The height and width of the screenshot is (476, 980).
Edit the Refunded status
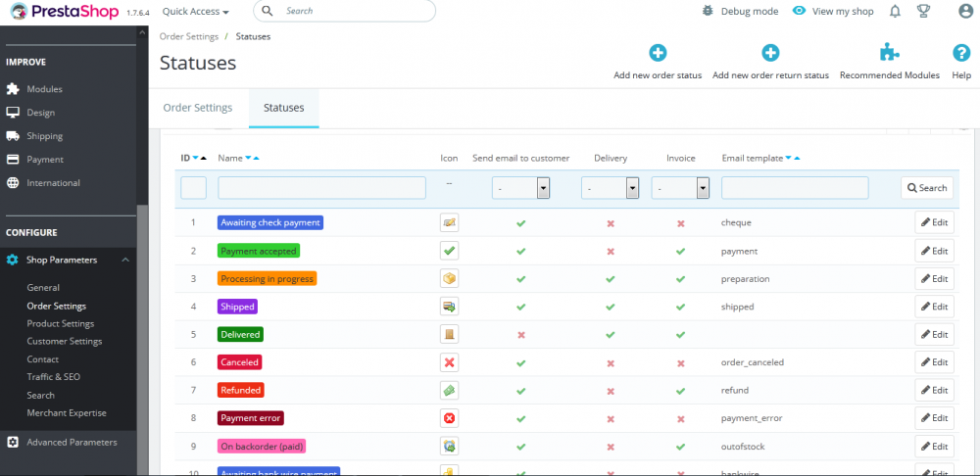click(934, 391)
